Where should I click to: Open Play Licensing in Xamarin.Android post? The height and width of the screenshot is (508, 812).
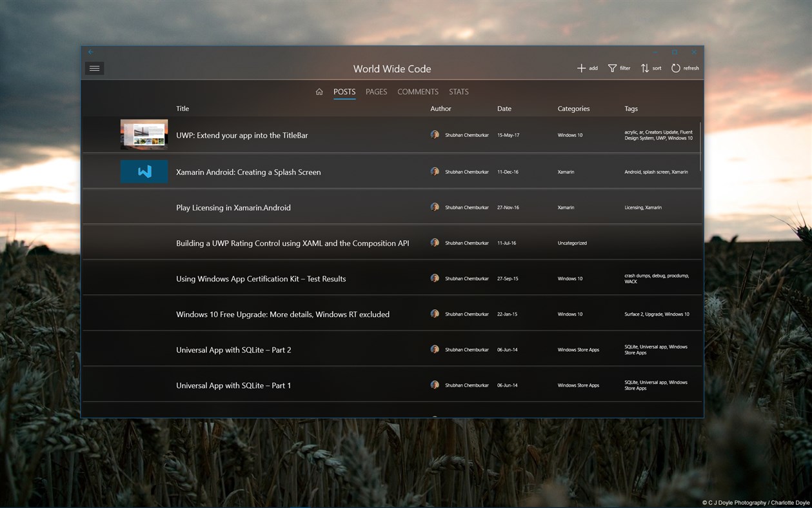pos(233,207)
